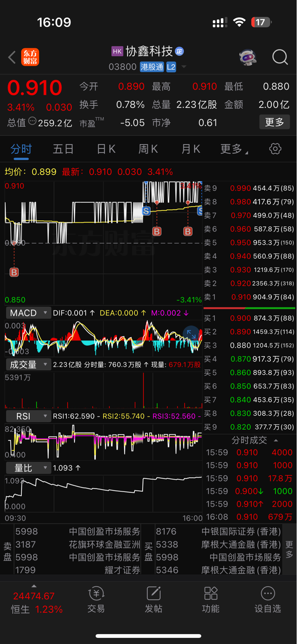Open the 量比 indicator dropdown
This screenshot has height=644, width=297.
pyautogui.click(x=29, y=468)
